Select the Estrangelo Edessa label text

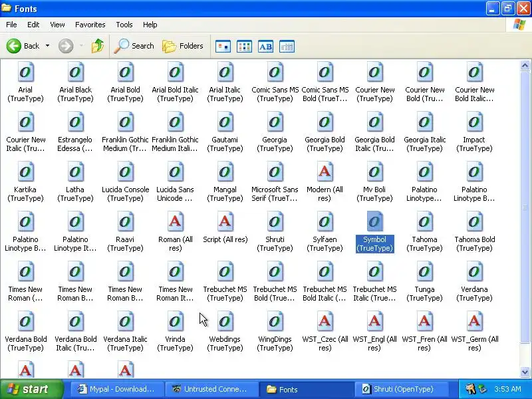click(75, 144)
